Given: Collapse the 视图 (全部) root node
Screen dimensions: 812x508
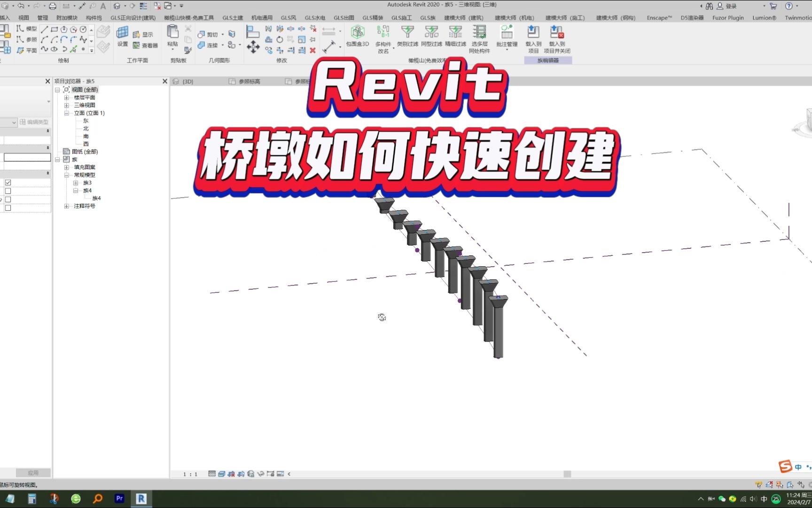Looking at the screenshot, I should 57,89.
